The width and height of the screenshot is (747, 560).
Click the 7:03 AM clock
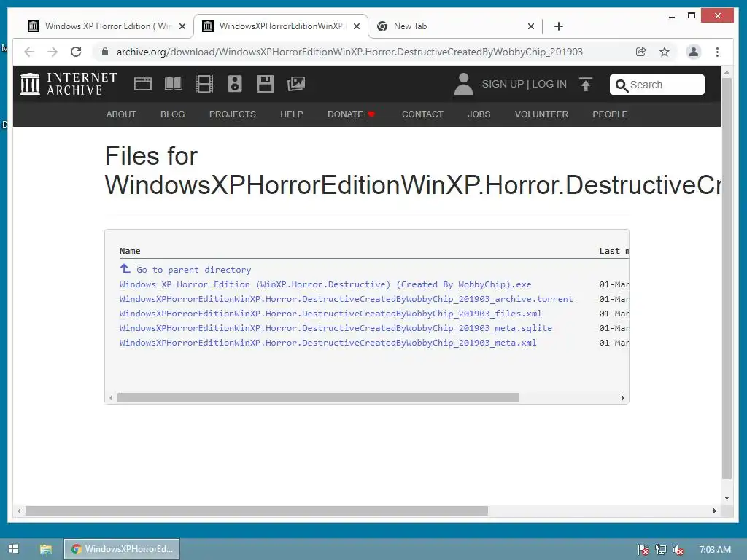point(715,550)
